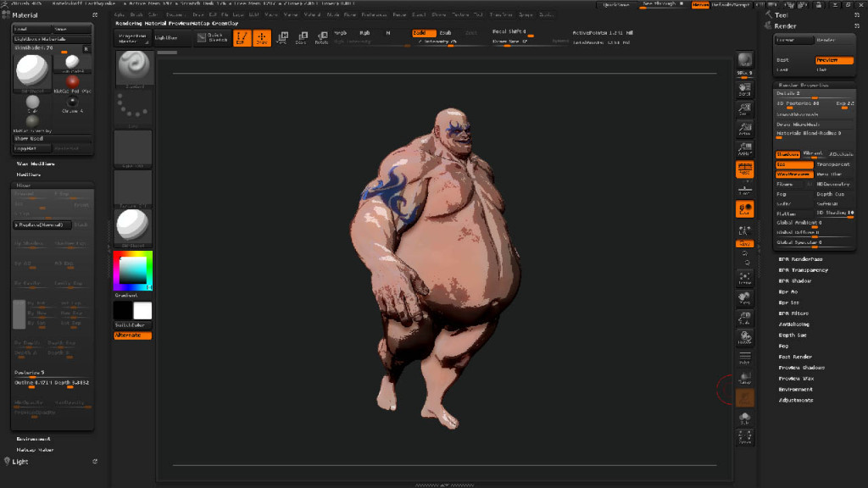Open the Material menu in menu bar
This screenshot has width=868, height=488.
312,15
